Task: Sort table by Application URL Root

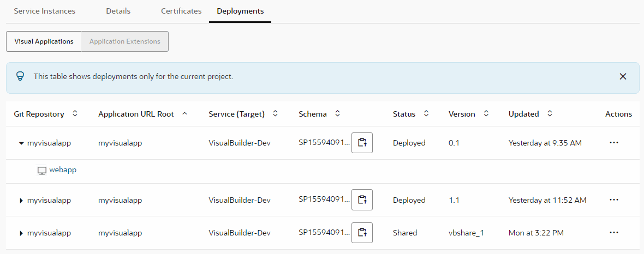Action: click(184, 114)
